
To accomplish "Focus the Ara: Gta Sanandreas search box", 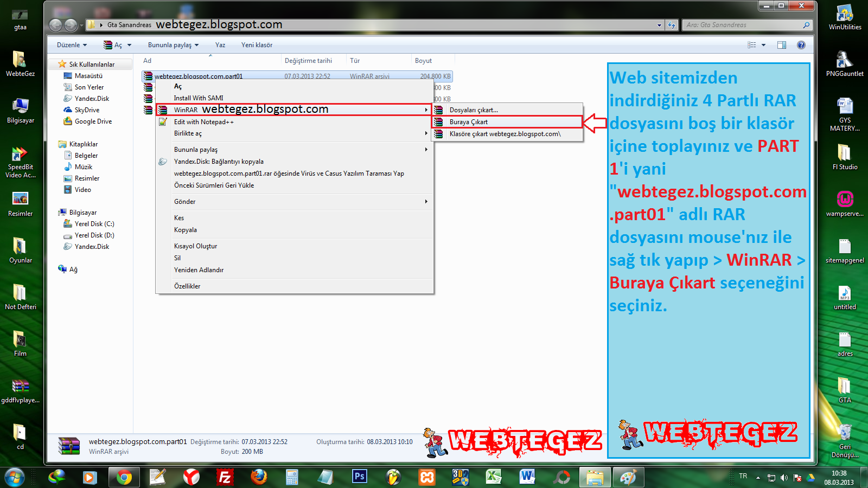I will click(747, 25).
